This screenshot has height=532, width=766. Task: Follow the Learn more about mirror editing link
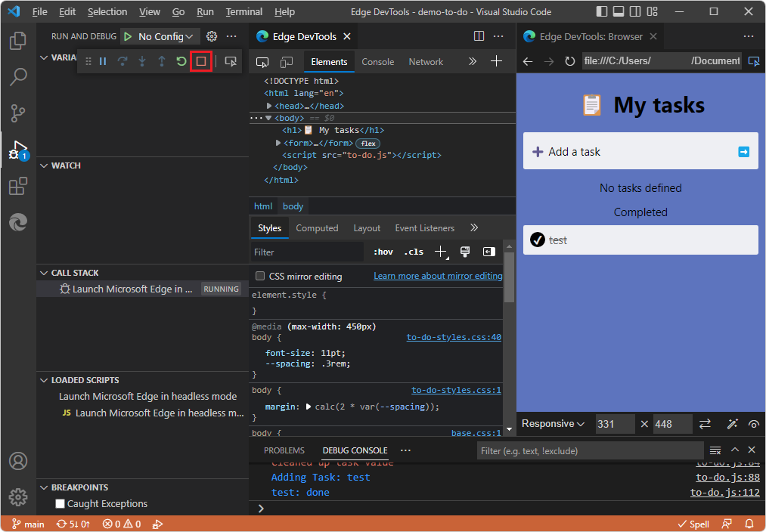tap(437, 276)
